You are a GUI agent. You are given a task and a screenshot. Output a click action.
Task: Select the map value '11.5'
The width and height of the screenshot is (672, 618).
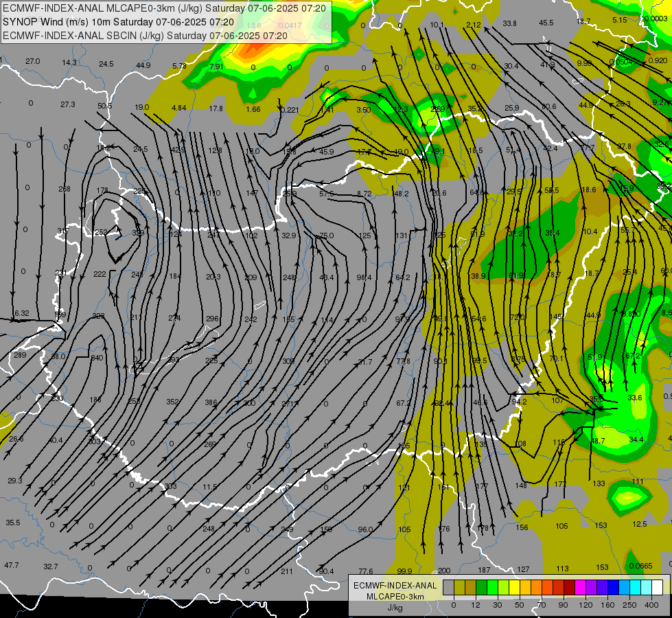tap(210, 488)
